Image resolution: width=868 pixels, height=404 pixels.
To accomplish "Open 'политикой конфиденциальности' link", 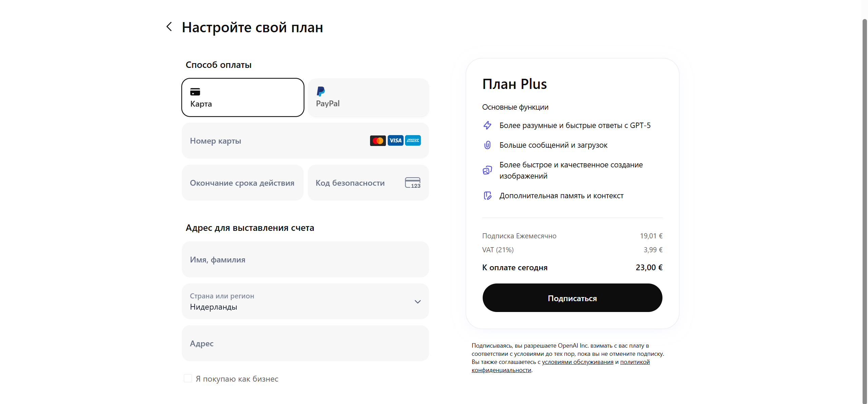I will coord(635,362).
